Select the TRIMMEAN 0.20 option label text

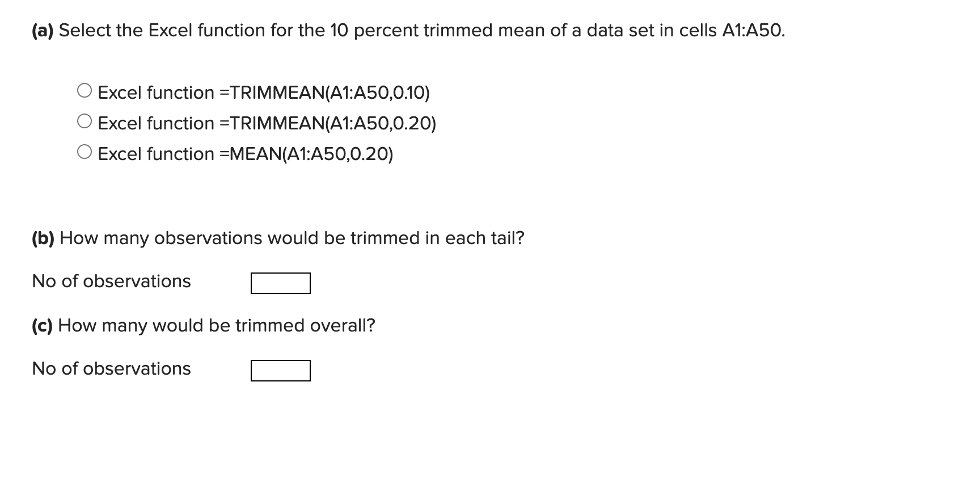point(267,123)
